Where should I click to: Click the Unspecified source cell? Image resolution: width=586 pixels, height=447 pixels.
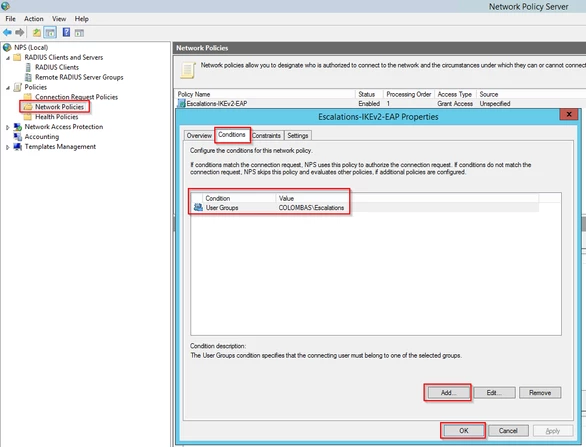click(x=495, y=104)
